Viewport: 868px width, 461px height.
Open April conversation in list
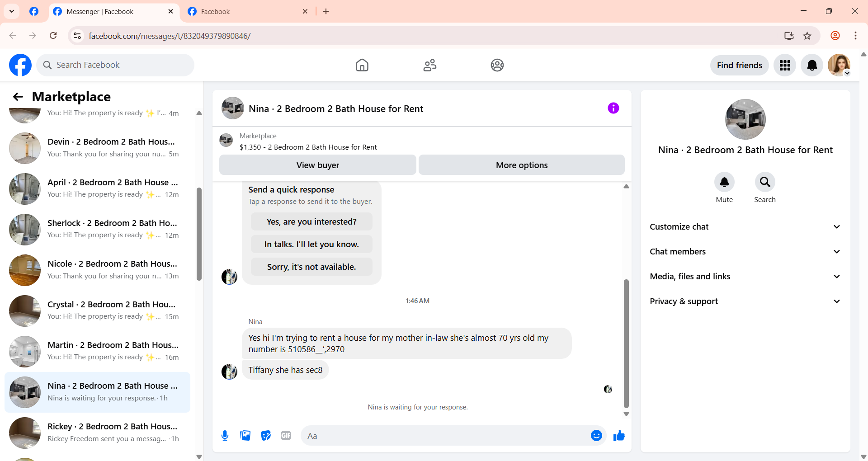point(97,189)
